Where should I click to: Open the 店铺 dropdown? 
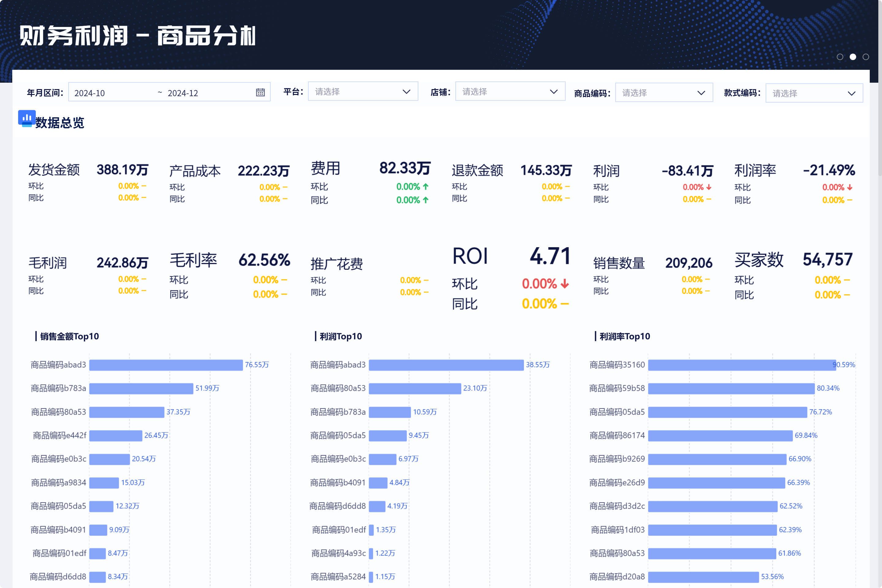tap(511, 92)
